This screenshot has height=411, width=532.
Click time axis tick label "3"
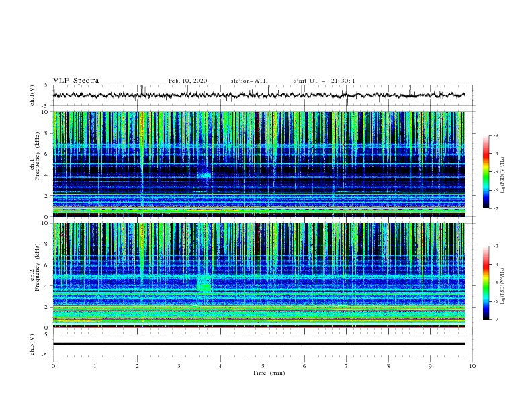179,366
